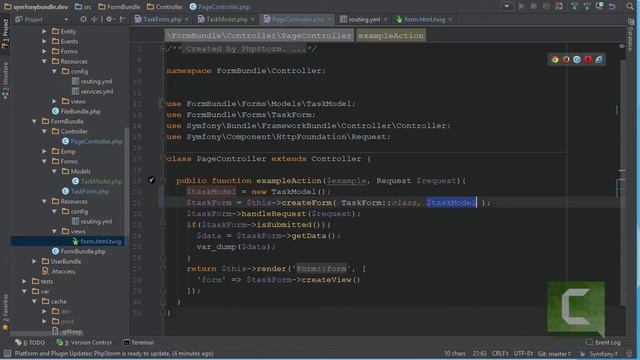
Task: Open the Database tool window strip
Action: tap(631, 35)
